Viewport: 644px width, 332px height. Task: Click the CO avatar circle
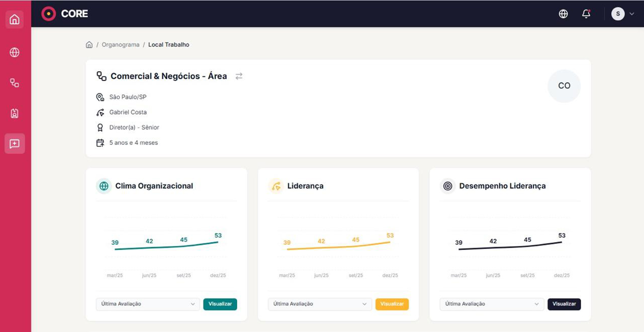tap(564, 86)
